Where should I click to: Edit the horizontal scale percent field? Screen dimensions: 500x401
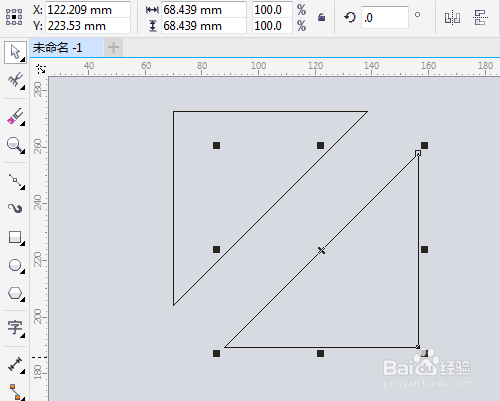click(272, 10)
